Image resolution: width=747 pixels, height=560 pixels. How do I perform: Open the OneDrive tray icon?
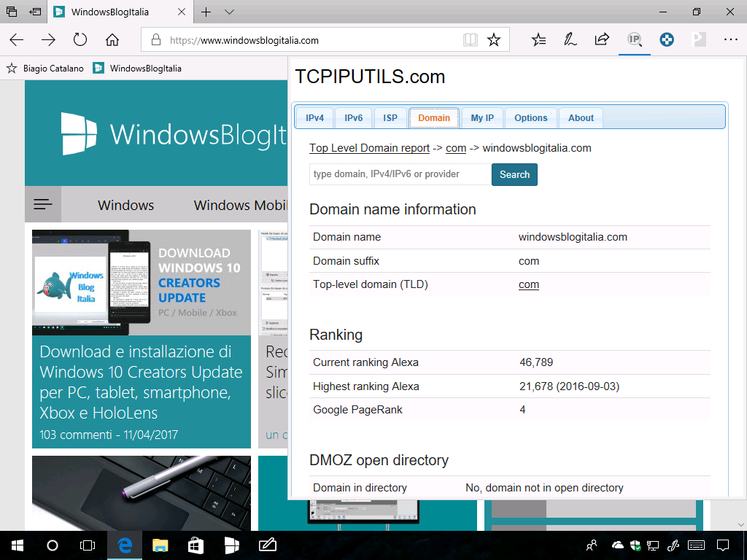[x=618, y=545]
